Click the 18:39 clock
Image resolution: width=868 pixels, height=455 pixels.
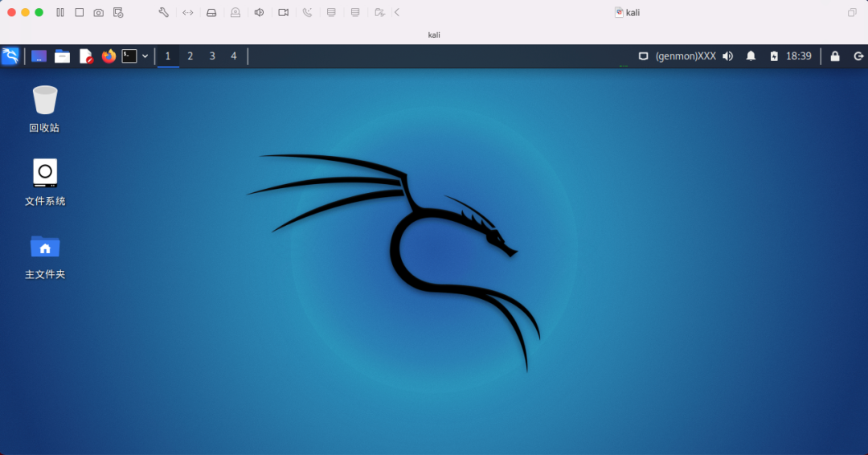tap(799, 56)
